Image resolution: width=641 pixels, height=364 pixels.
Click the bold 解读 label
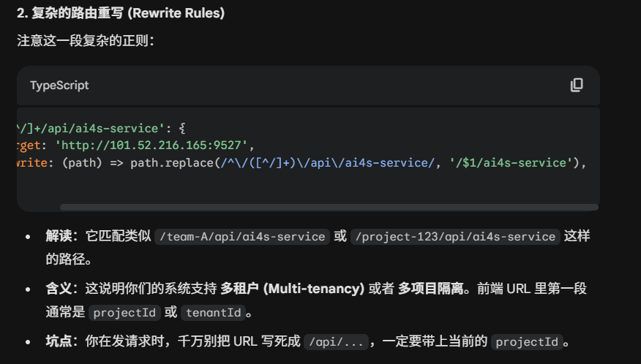point(59,236)
